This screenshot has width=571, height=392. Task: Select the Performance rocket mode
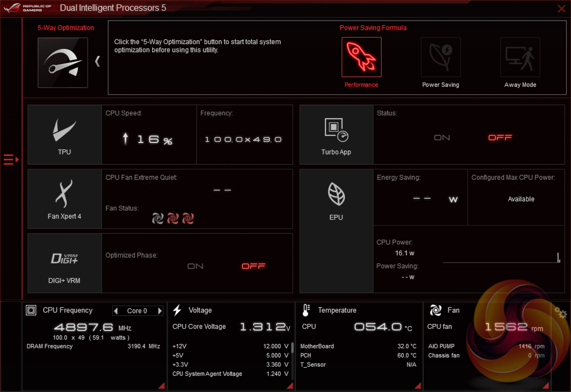pos(361,57)
